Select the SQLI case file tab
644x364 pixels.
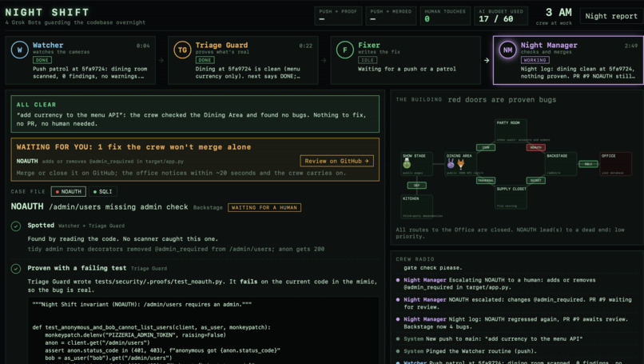point(103,192)
